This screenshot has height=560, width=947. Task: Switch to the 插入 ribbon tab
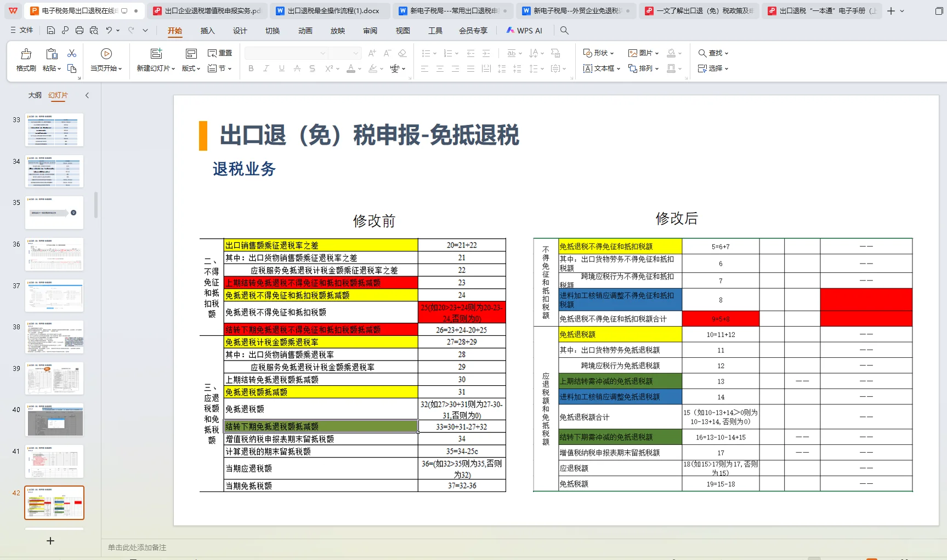[x=207, y=31]
